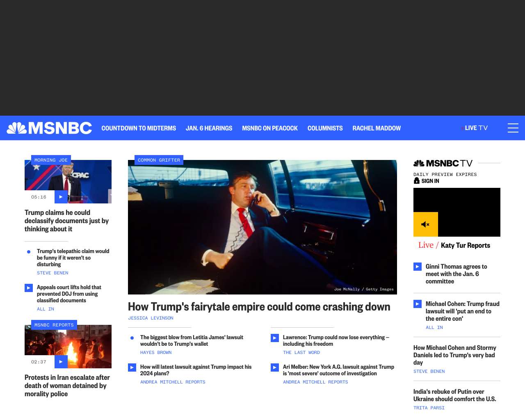Click the Iran protest fire thumbnail
Image resolution: width=525 pixels, height=420 pixels.
coord(68,347)
